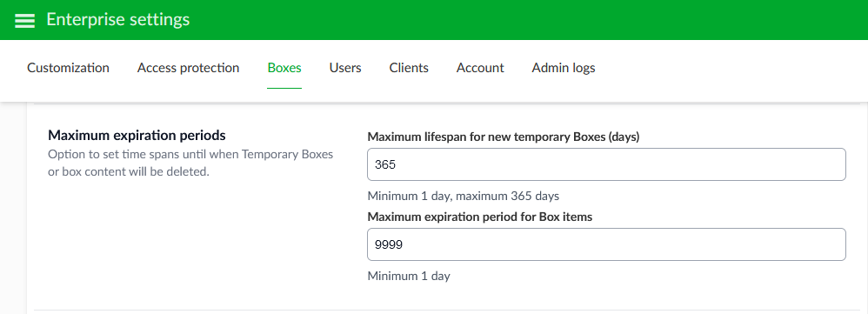
Task: Switch to the Customization tab
Action: point(68,68)
